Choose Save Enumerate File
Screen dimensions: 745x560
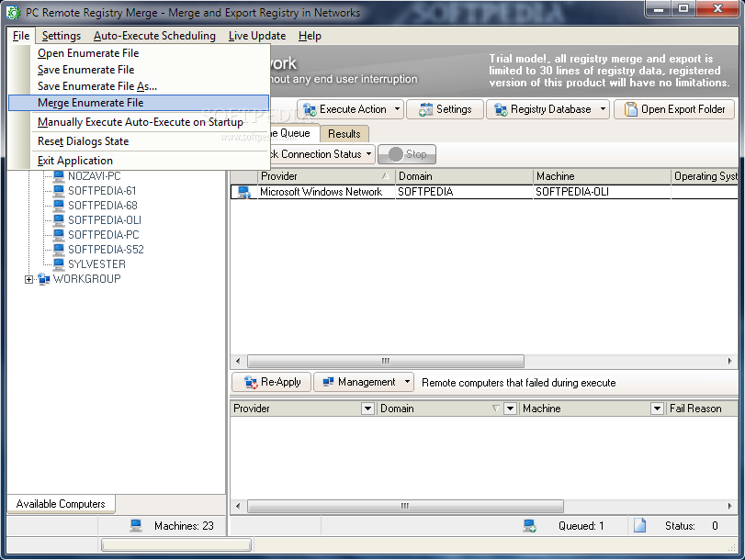click(139, 70)
